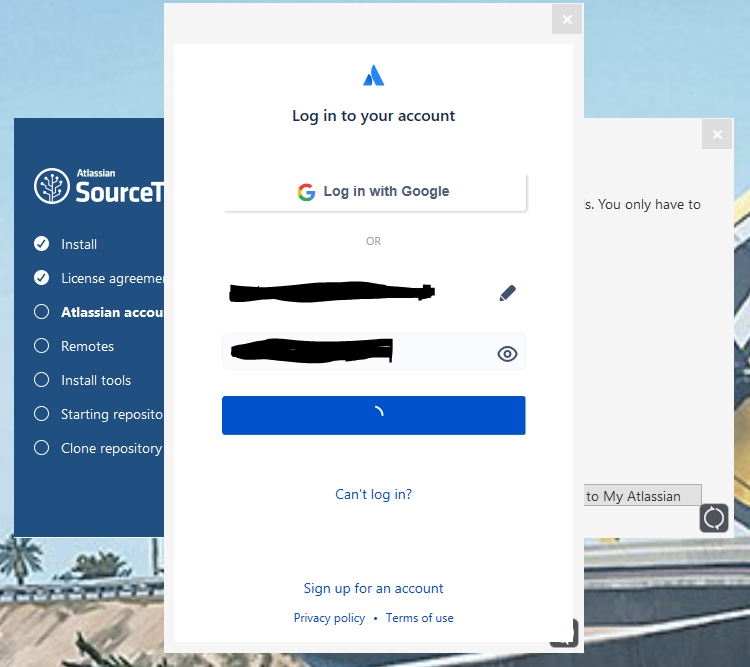Click the Remotes step label
The width and height of the screenshot is (750, 667).
tap(88, 346)
